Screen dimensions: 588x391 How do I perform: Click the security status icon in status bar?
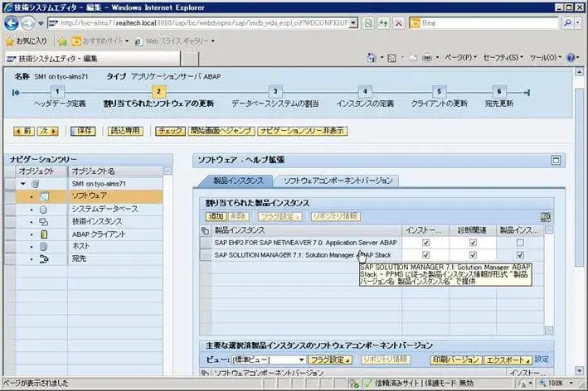(x=354, y=384)
